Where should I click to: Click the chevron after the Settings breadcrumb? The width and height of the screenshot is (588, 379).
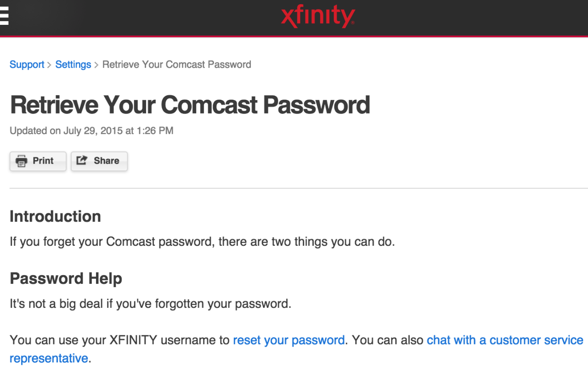click(96, 65)
